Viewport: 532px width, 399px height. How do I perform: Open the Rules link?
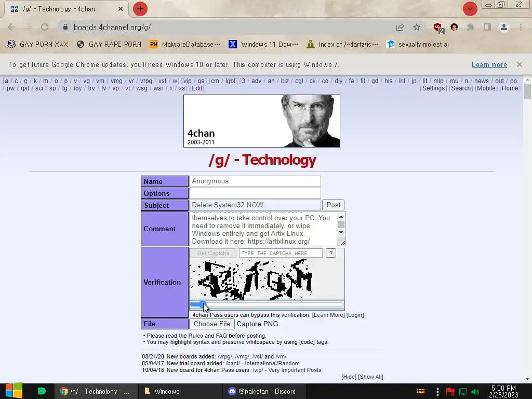point(195,336)
